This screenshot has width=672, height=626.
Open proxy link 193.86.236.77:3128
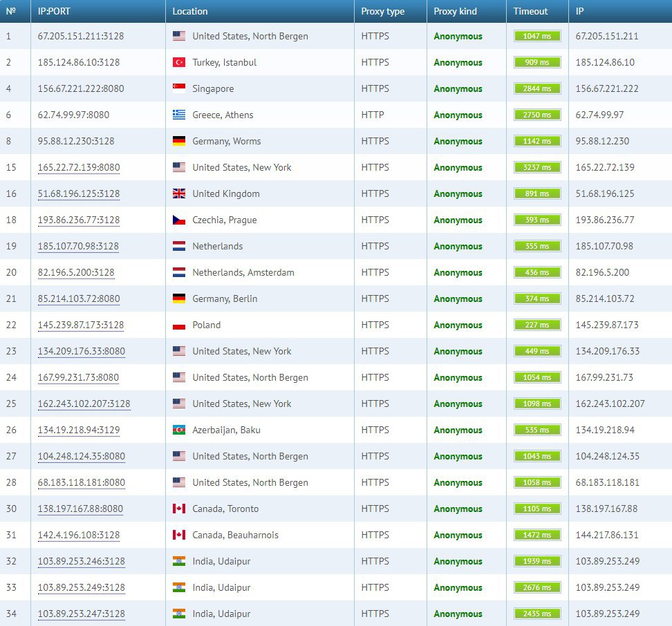[79, 220]
